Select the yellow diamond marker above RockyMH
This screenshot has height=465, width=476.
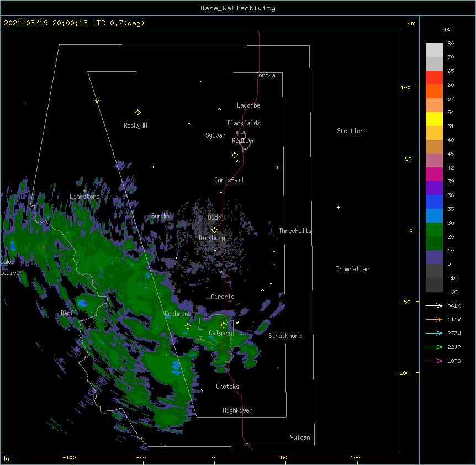pyautogui.click(x=137, y=113)
